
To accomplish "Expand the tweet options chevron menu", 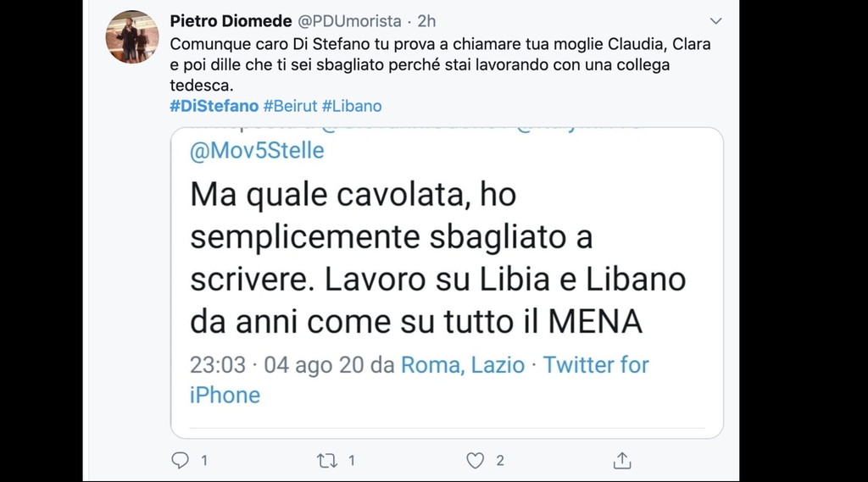I will (715, 21).
